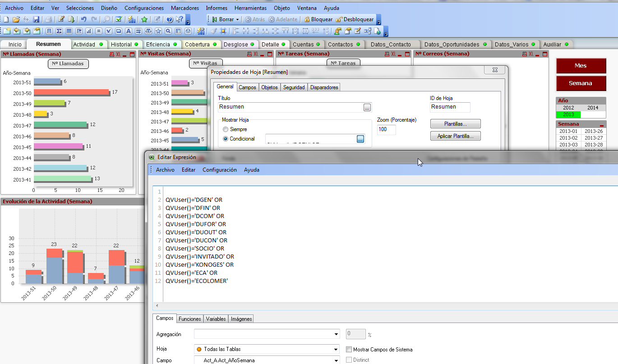The width and height of the screenshot is (618, 364).
Task: Reload data with the green arrow icon
Action: 71,19
